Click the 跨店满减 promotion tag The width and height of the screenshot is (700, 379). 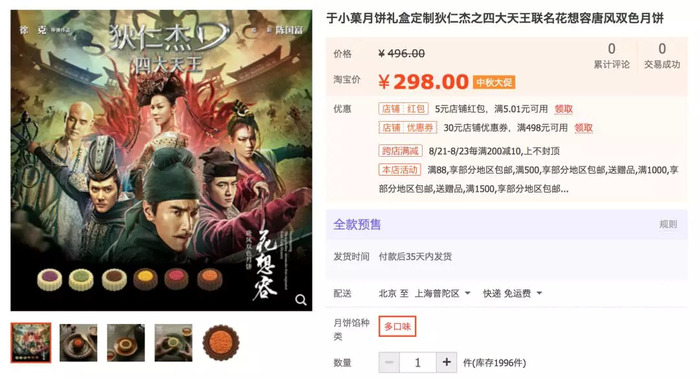(400, 151)
